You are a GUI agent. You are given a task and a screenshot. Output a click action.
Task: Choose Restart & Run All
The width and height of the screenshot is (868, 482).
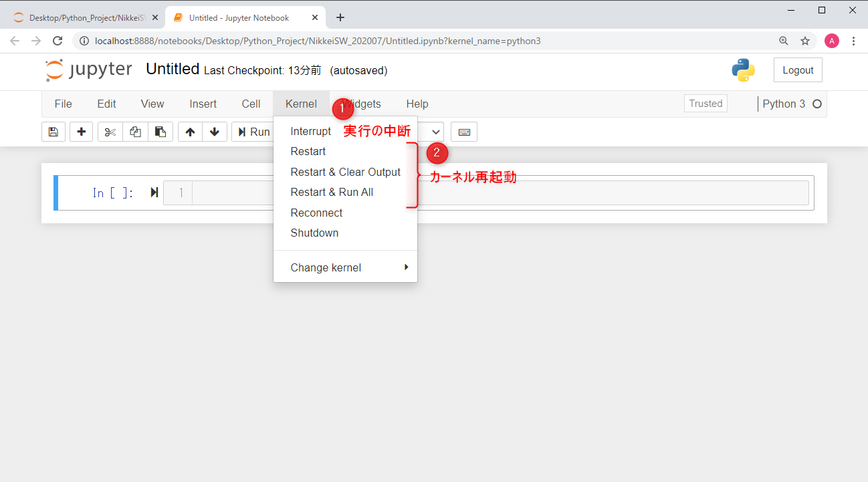(345, 193)
